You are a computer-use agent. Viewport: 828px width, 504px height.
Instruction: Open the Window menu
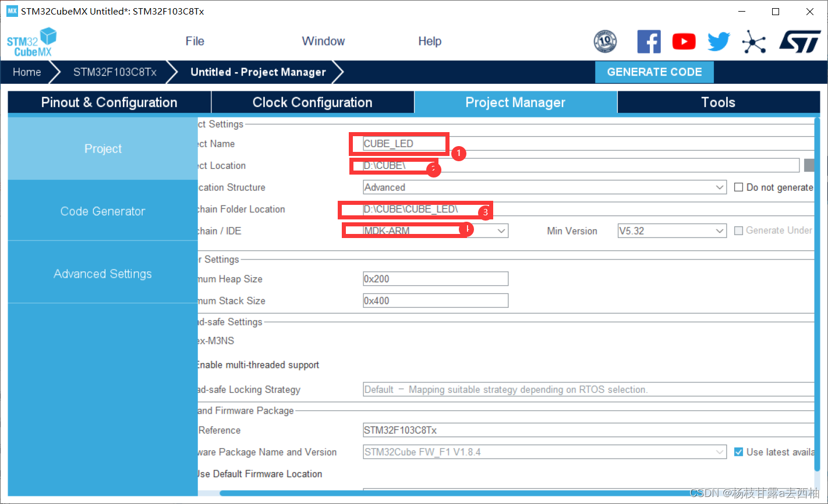click(323, 41)
